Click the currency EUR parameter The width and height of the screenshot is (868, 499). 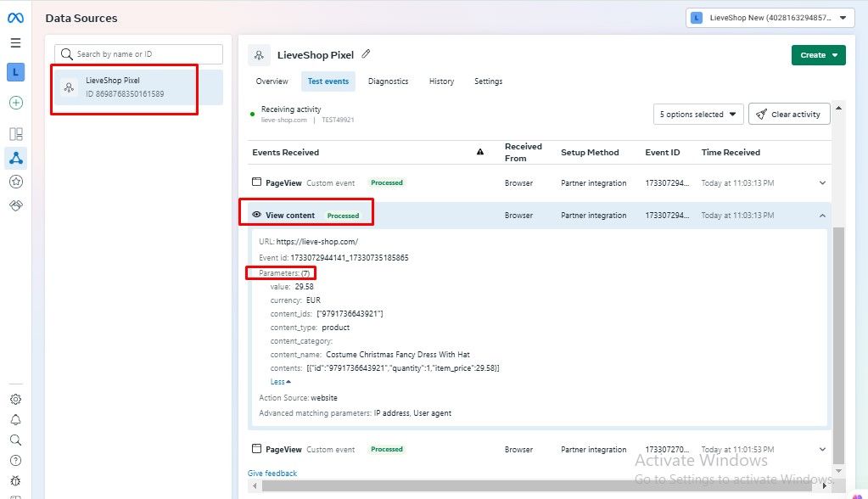pyautogui.click(x=295, y=300)
